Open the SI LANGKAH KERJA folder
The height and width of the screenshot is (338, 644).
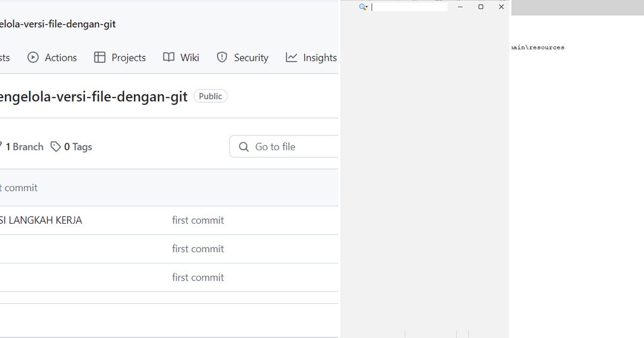click(x=41, y=220)
